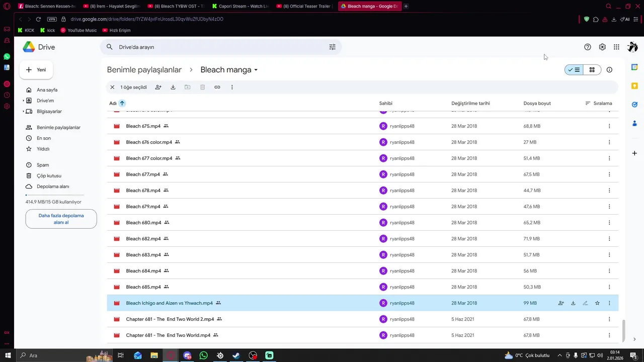Viewport: 644px width, 362px height.
Task: Share the highlighted file via row icon
Action: [561, 303]
